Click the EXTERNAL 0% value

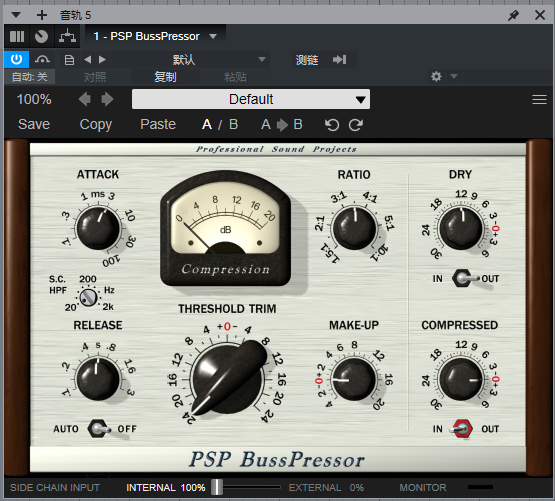coord(326,488)
